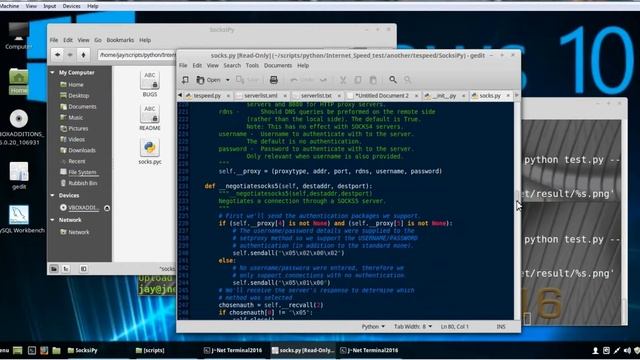This screenshot has height=360, width=640.
Task: Open gedit View menu
Action: tap(212, 65)
